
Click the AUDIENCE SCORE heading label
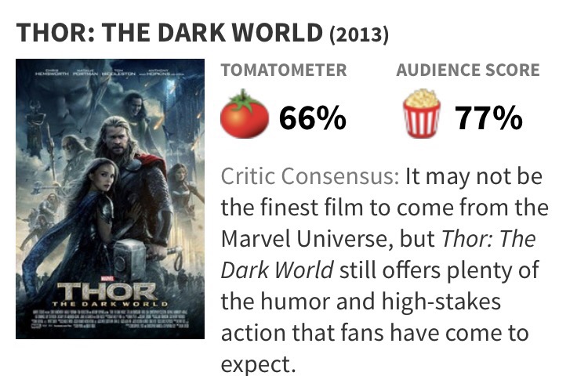click(468, 70)
